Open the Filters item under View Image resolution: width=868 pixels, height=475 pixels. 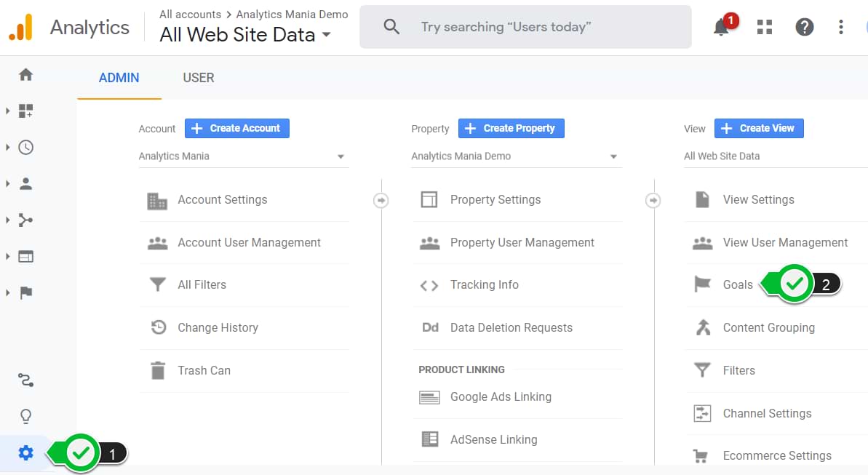[x=740, y=370]
